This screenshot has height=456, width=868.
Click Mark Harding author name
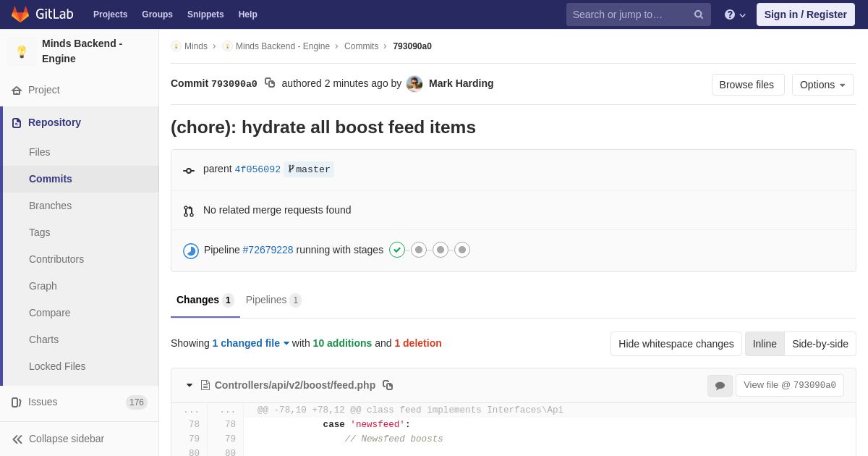[x=461, y=83]
